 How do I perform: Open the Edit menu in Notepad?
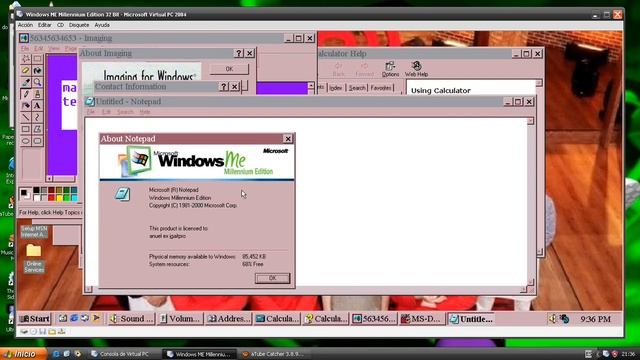(x=106, y=112)
